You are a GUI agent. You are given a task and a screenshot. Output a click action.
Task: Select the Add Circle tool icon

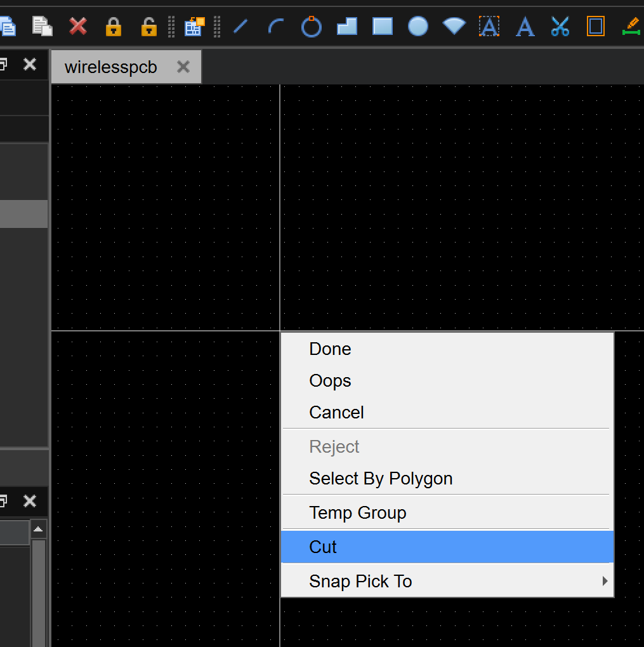point(311,27)
